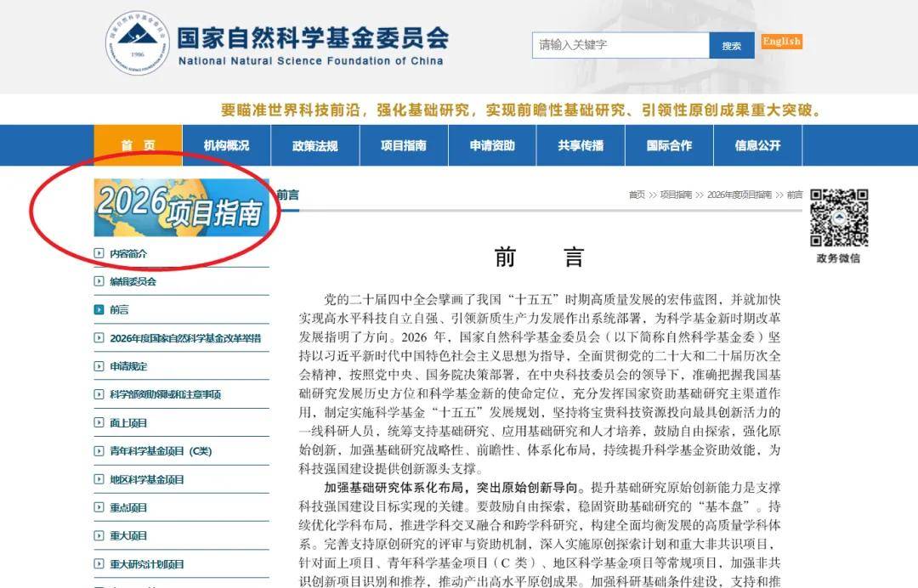
Task: Open the 首页 navigation tab
Action: [138, 145]
